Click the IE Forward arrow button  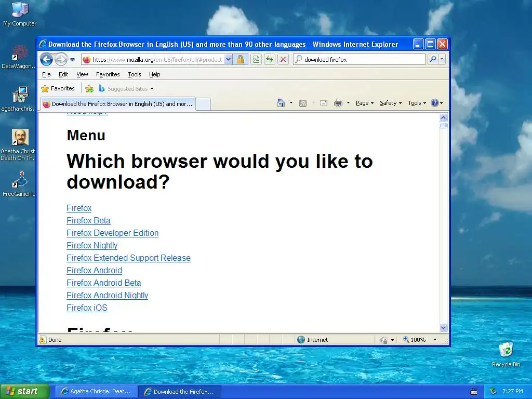[x=61, y=60]
